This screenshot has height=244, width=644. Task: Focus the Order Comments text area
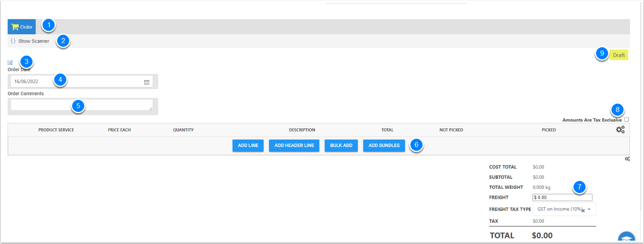pos(81,105)
